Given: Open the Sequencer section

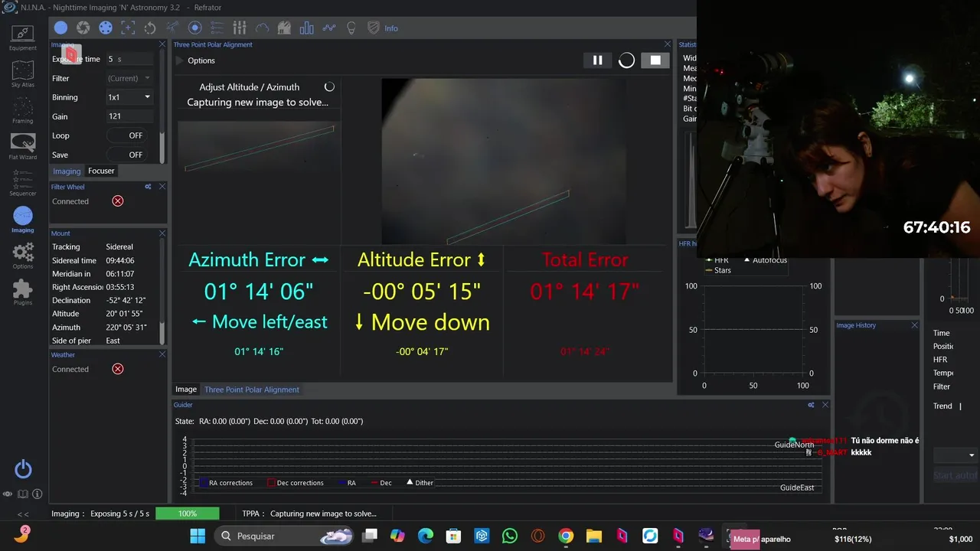Looking at the screenshot, I should tap(22, 183).
